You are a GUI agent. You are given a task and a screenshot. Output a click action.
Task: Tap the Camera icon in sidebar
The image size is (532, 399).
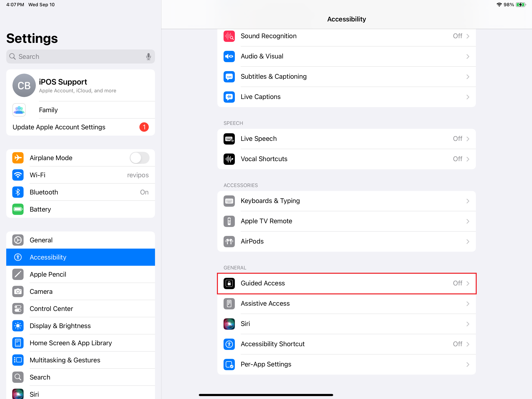click(18, 291)
